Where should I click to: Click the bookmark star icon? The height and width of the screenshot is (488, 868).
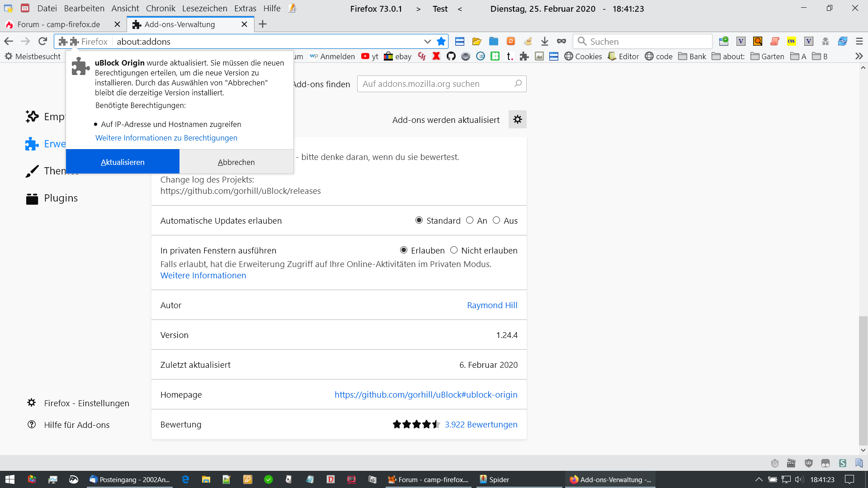441,42
